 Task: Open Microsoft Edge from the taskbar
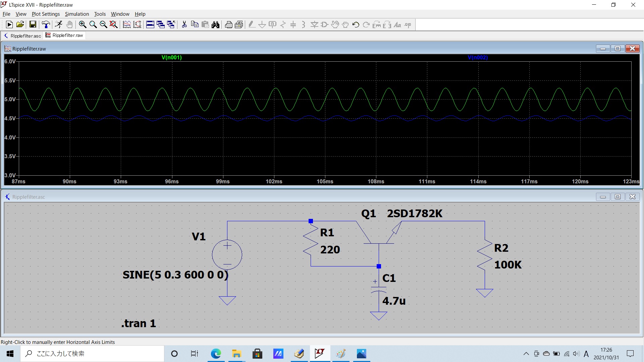216,354
